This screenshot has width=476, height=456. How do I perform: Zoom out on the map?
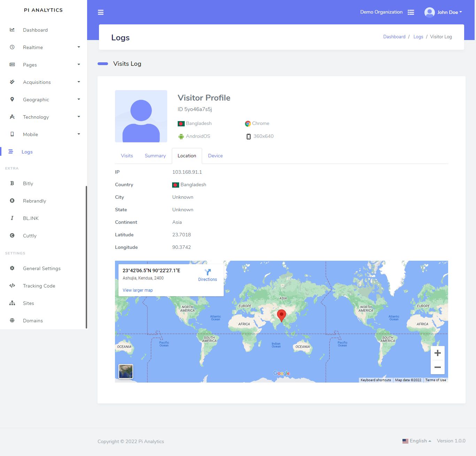coord(438,367)
